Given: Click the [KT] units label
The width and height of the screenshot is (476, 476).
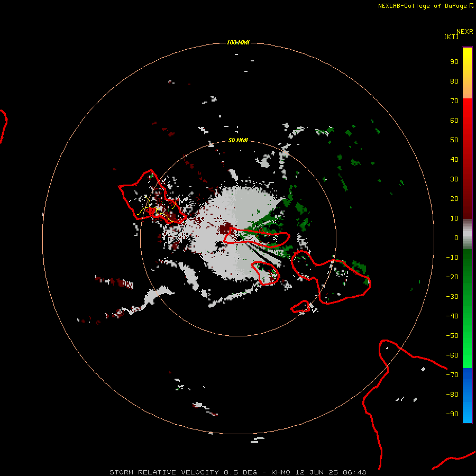Looking at the screenshot, I should (451, 36).
